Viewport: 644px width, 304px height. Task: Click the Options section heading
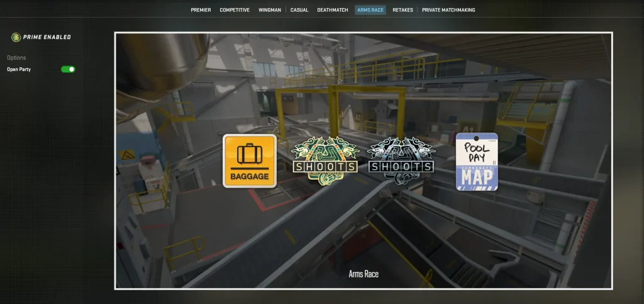coord(16,58)
